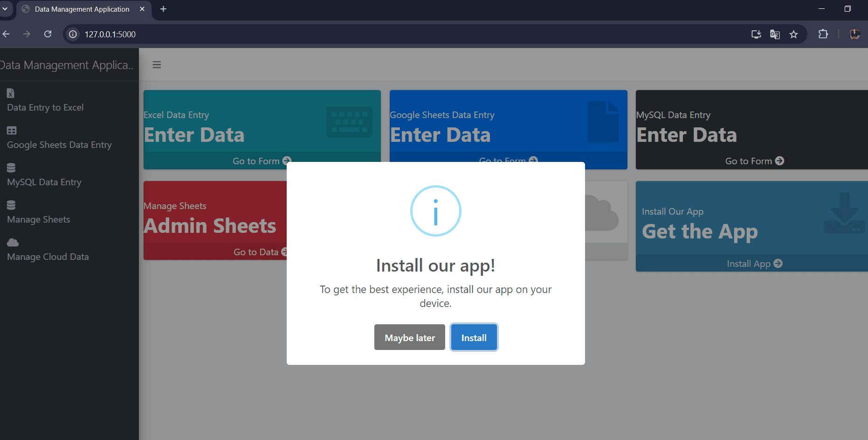This screenshot has width=868, height=440.
Task: Click Go to Form on the MySQL Data Entry card
Action: (x=754, y=161)
